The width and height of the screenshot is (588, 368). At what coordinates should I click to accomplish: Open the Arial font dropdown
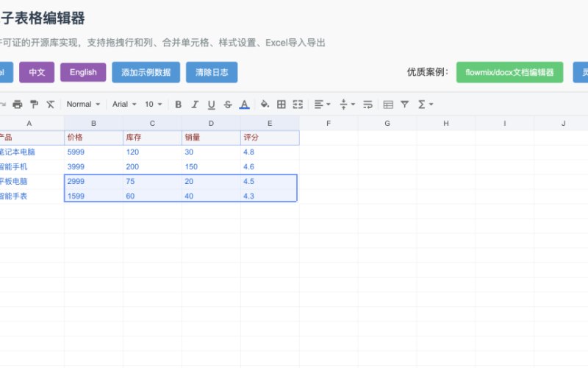click(x=124, y=105)
